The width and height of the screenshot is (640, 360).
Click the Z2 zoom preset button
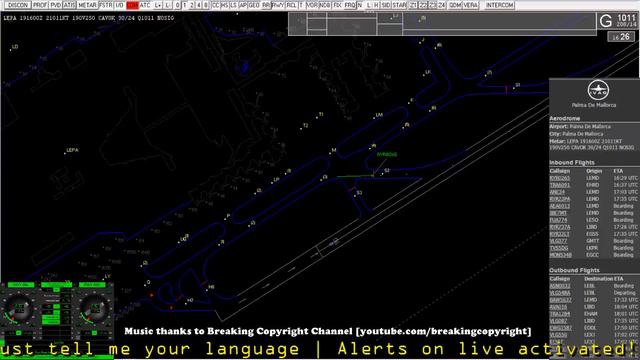(423, 5)
